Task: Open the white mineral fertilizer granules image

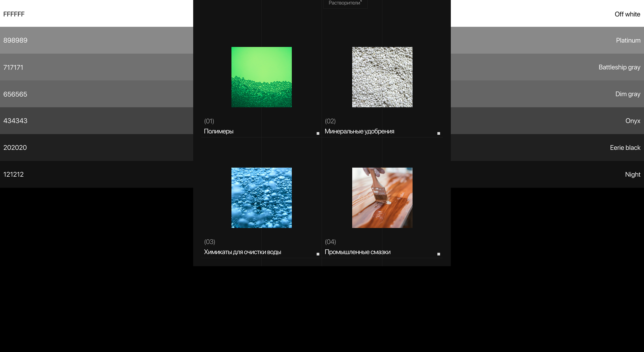Action: 382,77
